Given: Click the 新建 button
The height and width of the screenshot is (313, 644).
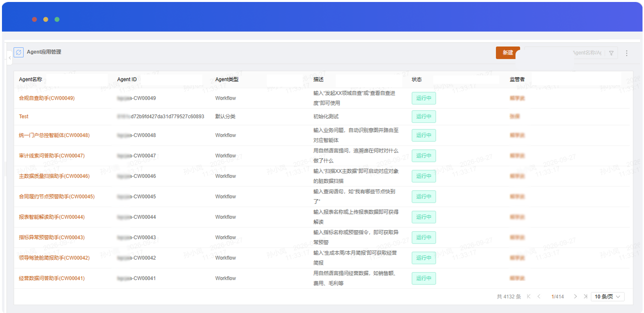Looking at the screenshot, I should point(508,53).
